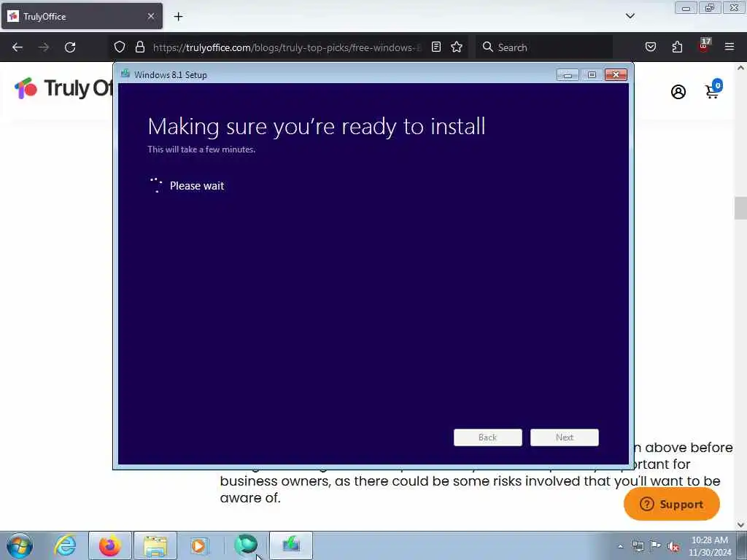
Task: Open the Windows Start orb
Action: click(20, 545)
